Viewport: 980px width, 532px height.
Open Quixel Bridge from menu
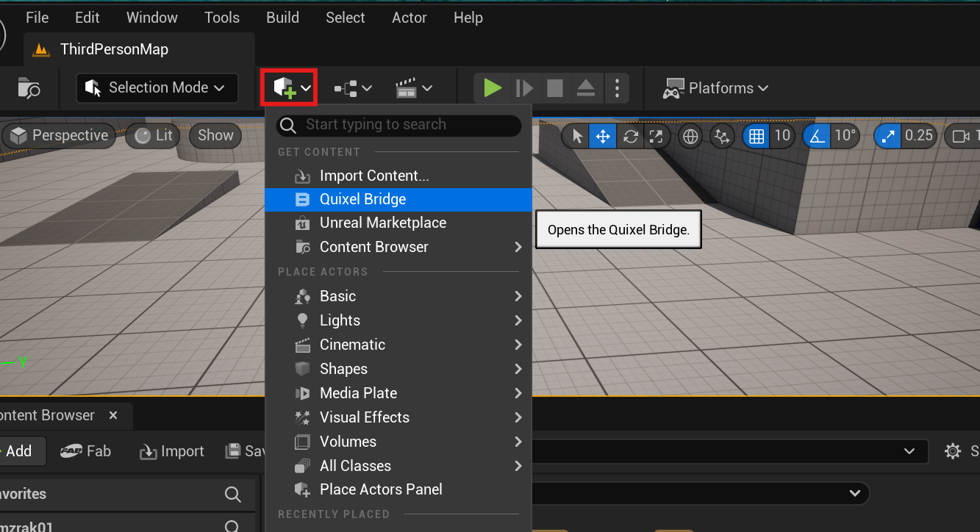pos(398,199)
